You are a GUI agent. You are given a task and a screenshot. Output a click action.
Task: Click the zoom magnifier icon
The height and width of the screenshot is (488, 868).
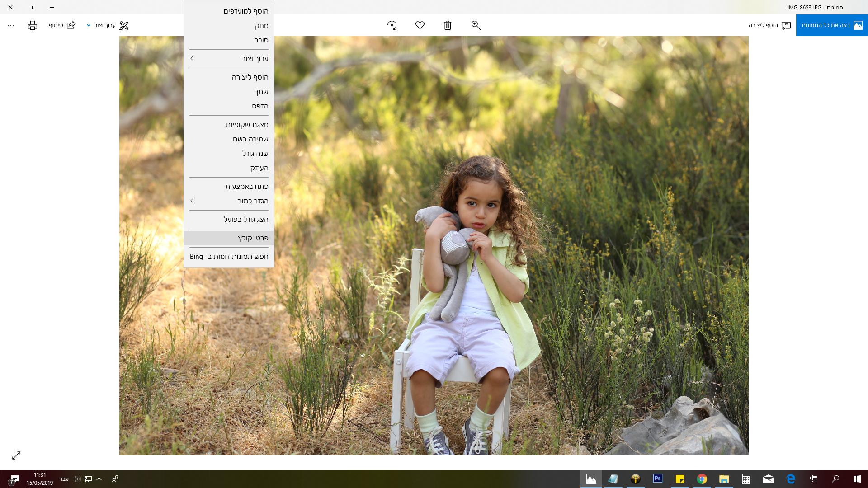pyautogui.click(x=476, y=25)
